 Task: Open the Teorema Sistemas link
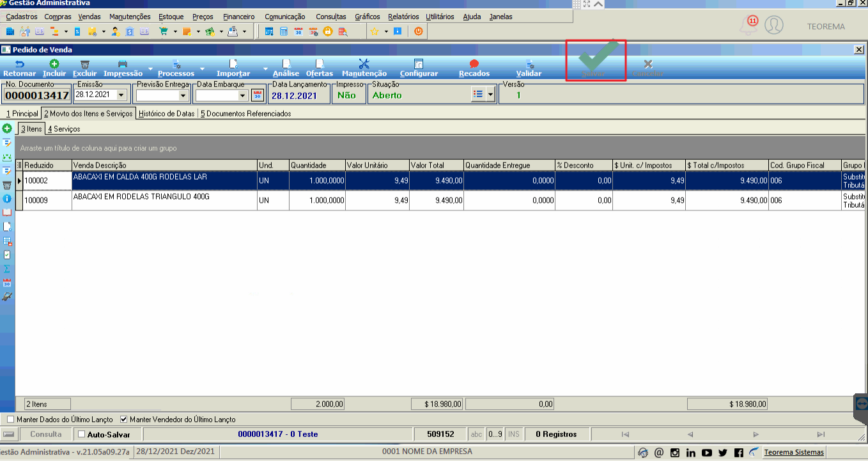click(x=794, y=452)
